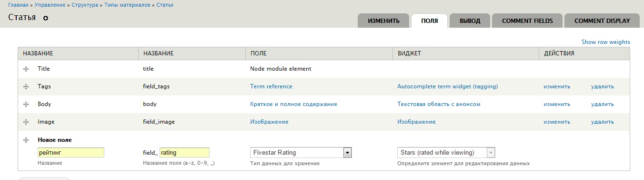644x180 pixels.
Task: Click the drag handle of the Новое поле row
Action: (x=26, y=140)
